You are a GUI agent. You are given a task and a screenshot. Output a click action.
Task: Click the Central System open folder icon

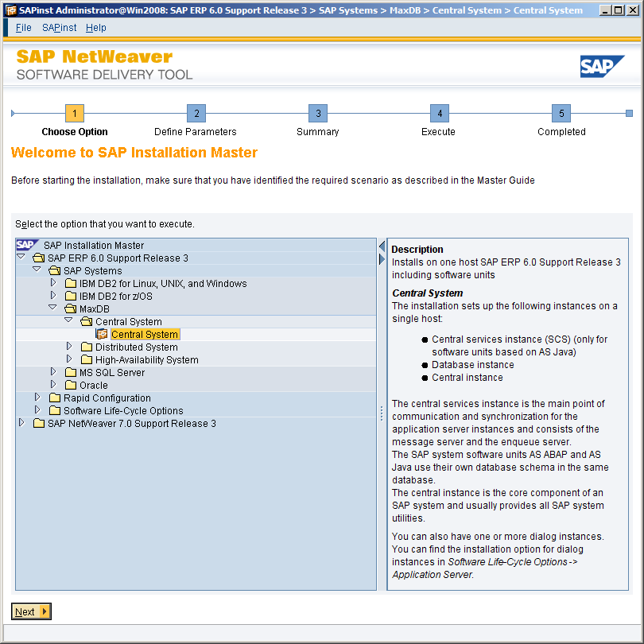pyautogui.click(x=86, y=321)
